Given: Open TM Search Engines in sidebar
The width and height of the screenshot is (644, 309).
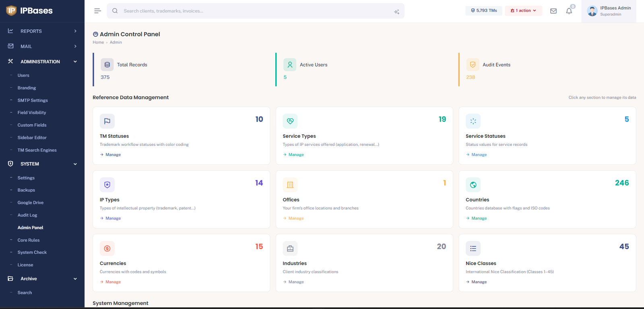Looking at the screenshot, I should pos(37,150).
